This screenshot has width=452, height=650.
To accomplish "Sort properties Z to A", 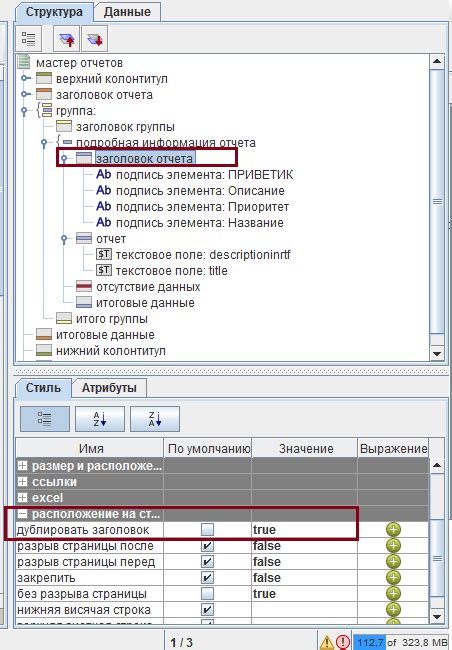I will coord(155,419).
